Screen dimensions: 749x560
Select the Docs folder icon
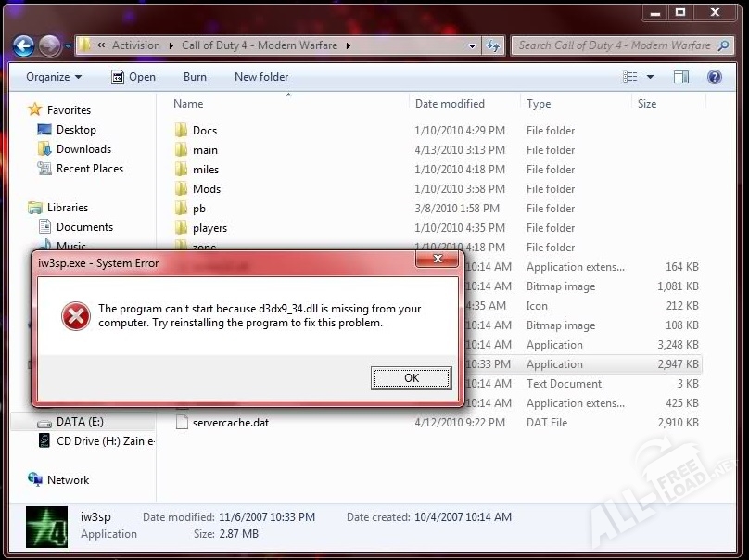click(182, 131)
